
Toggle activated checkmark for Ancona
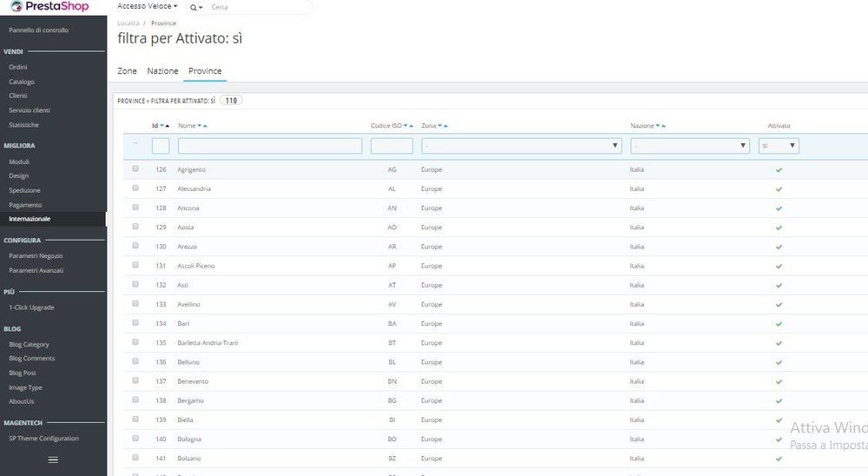tap(779, 209)
